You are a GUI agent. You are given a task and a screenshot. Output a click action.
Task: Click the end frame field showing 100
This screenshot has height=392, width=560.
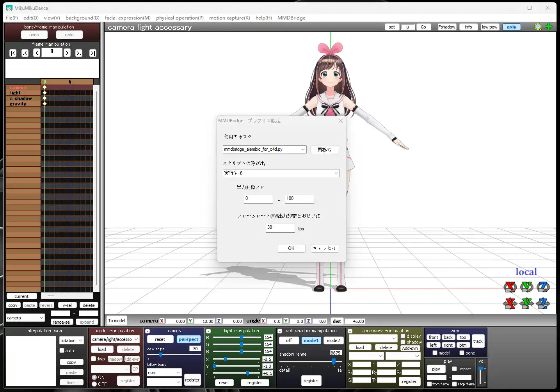(299, 199)
